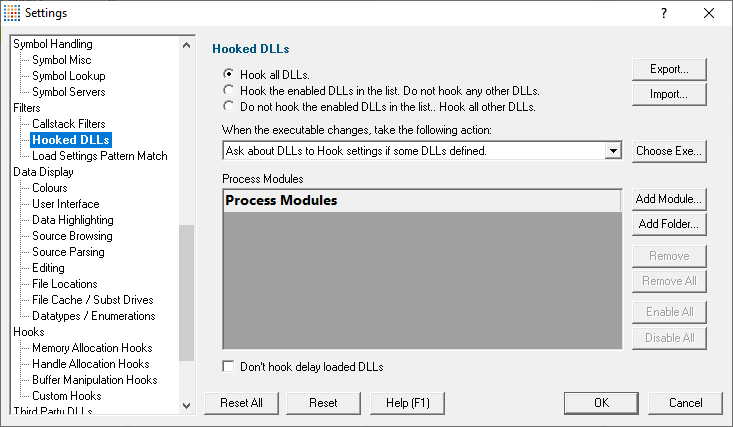Click the tree scrollbar up arrow

tap(187, 45)
